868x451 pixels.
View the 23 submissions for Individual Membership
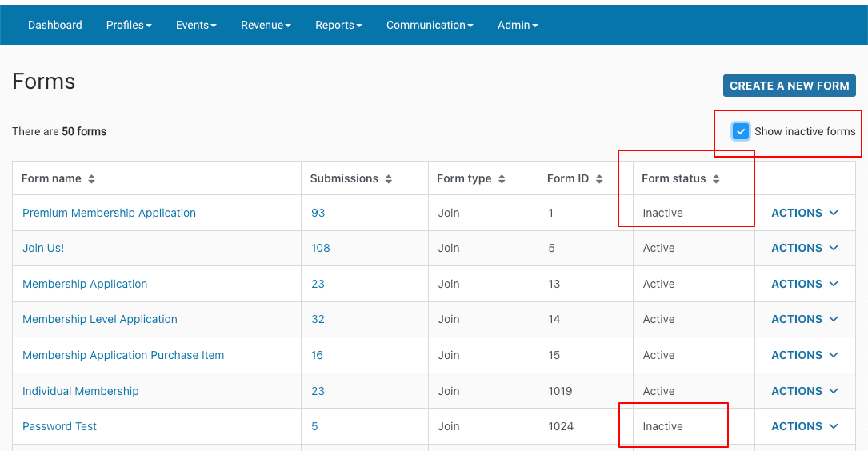(x=318, y=391)
